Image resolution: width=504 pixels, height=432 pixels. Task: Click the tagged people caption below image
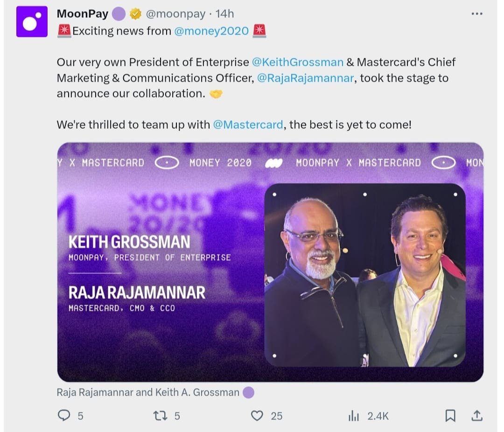point(147,392)
